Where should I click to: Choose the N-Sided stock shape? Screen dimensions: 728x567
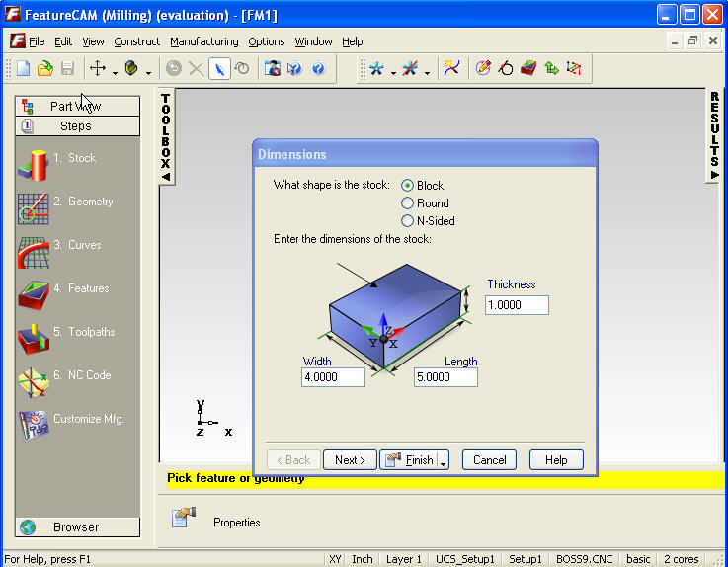point(407,221)
